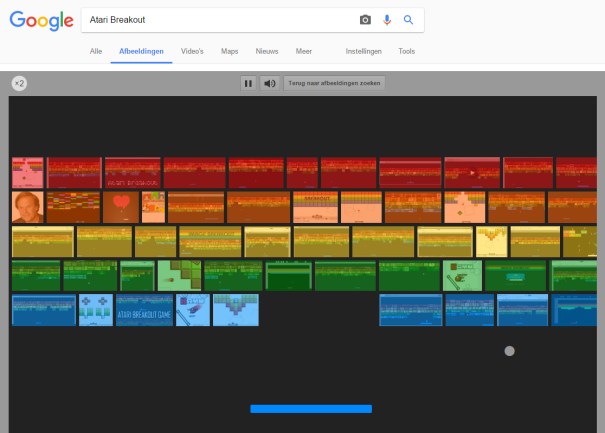
Task: Click the man's face portrait brick
Action: coord(28,207)
